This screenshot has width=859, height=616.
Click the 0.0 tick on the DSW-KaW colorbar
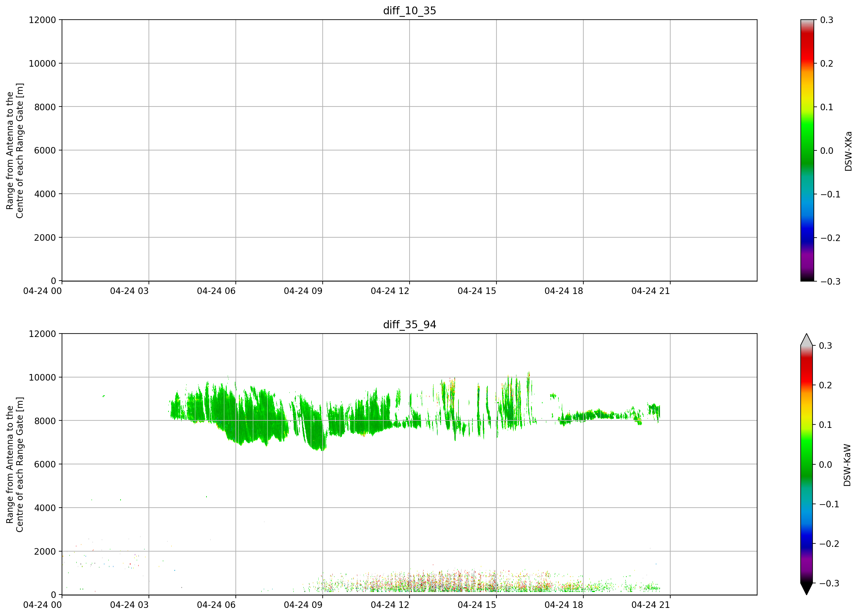(826, 465)
